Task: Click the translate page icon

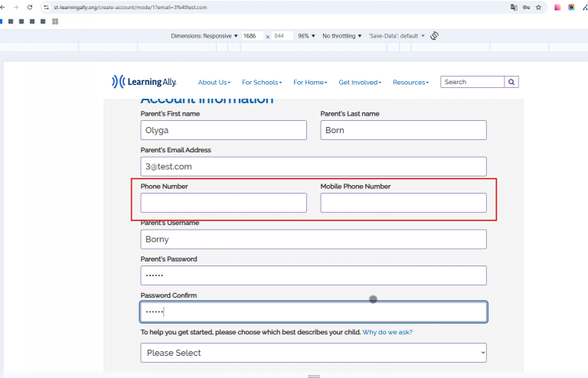Action: click(514, 7)
